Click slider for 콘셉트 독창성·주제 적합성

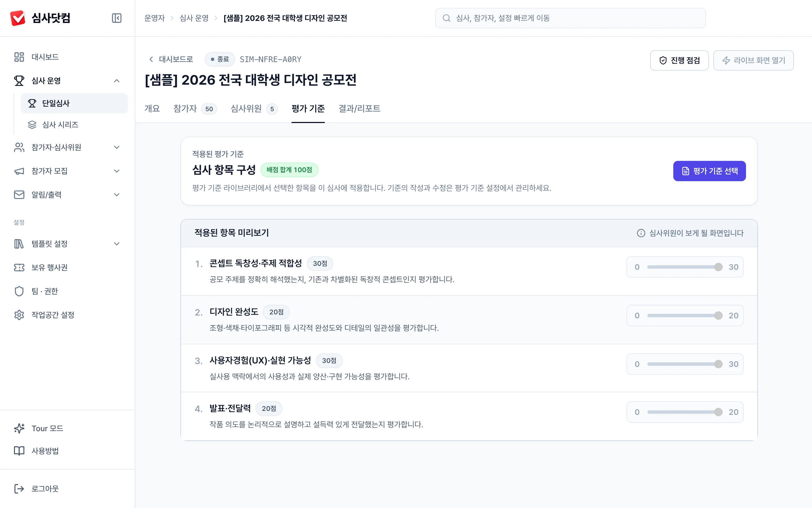pos(685,267)
